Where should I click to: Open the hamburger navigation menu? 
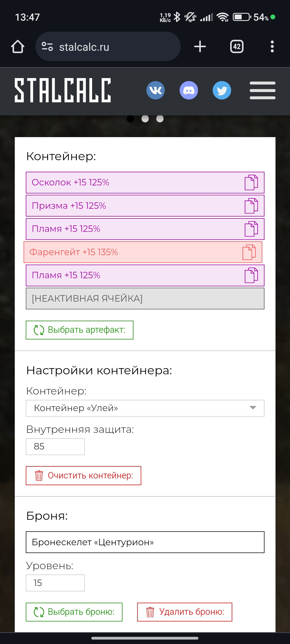coord(263,90)
